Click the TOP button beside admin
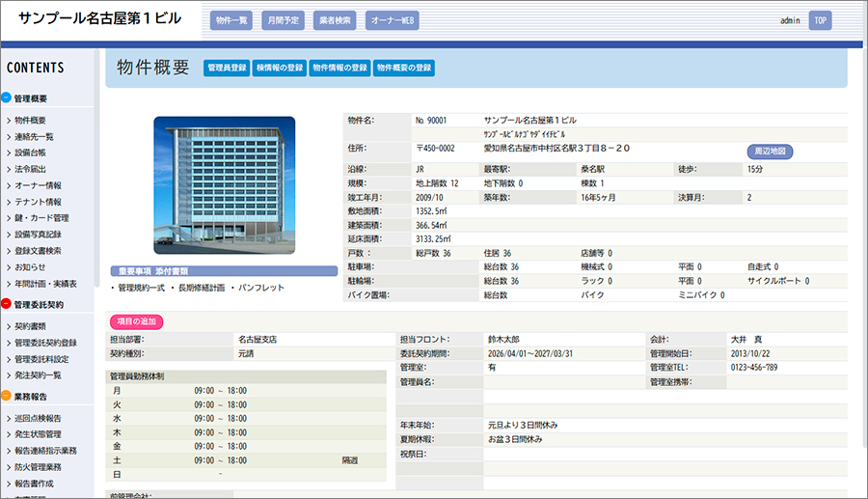This screenshot has height=499, width=868. click(820, 20)
